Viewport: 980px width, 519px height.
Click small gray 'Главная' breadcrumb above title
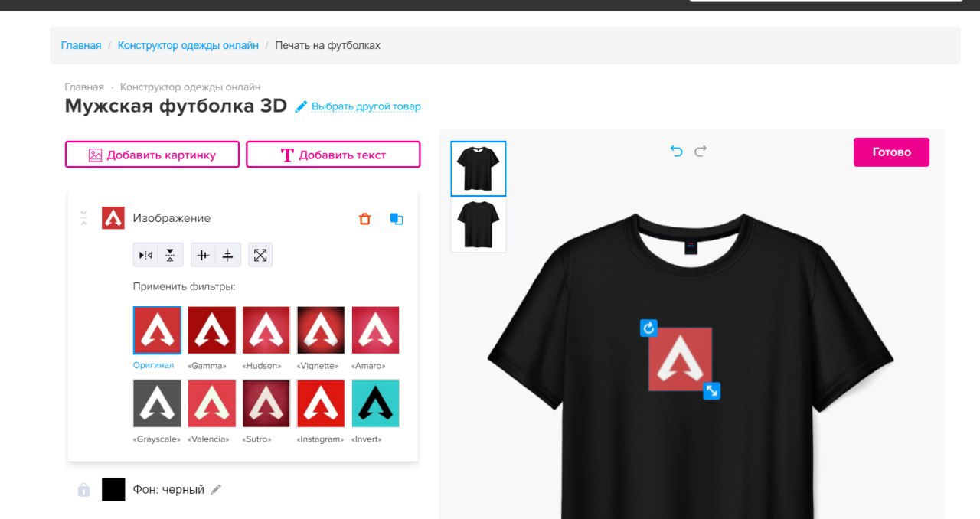click(x=84, y=87)
